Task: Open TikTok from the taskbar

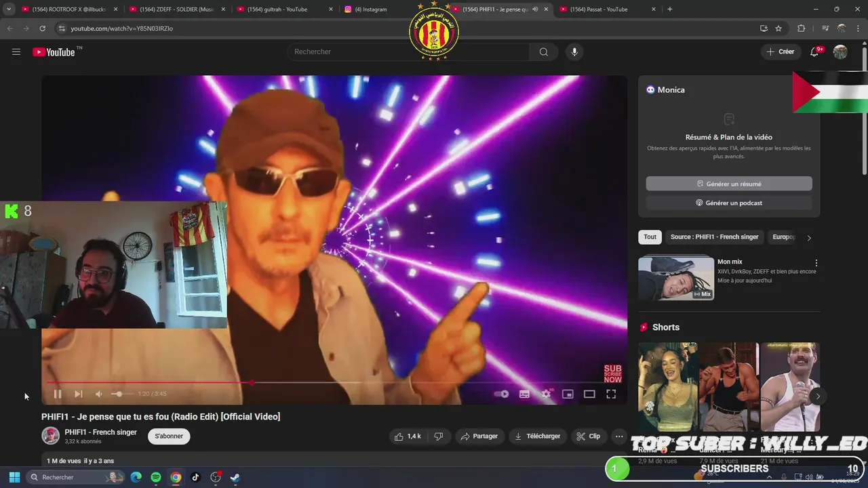Action: [195, 477]
